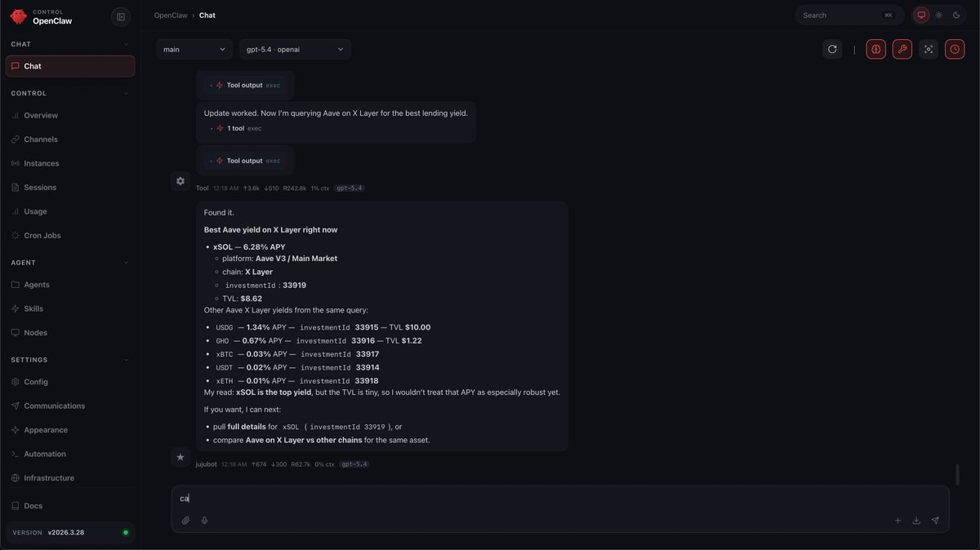Click the xETH 0.01% APY row
The height and width of the screenshot is (550, 980).
(297, 381)
